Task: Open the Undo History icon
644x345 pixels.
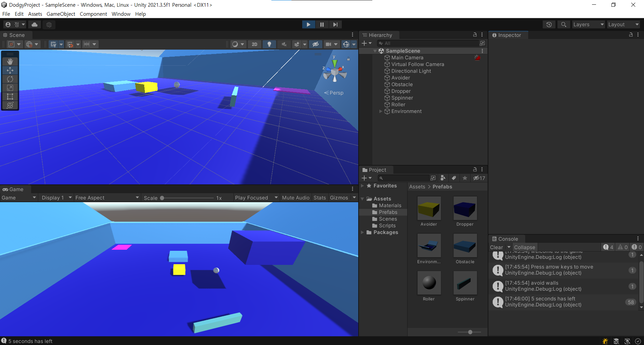Action: click(549, 24)
